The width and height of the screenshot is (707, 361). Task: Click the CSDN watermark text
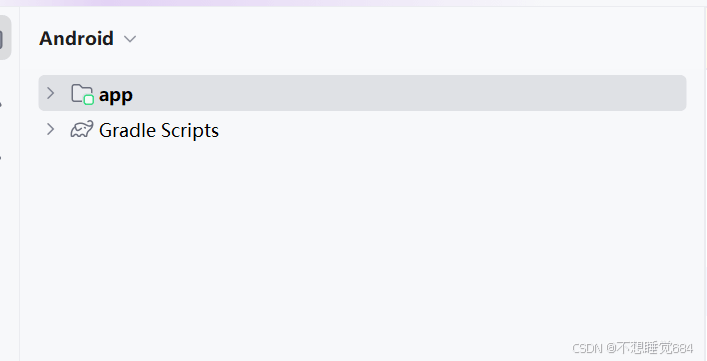pyautogui.click(x=632, y=348)
